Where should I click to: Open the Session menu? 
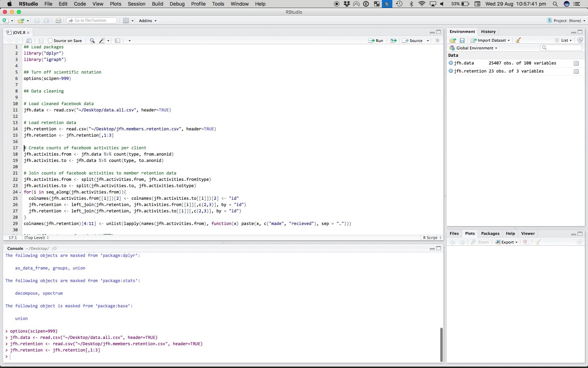136,4
